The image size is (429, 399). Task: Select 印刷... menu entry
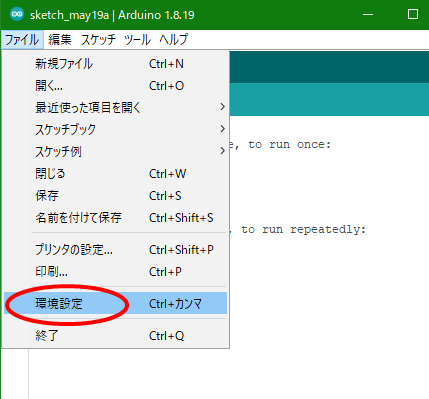(115, 272)
